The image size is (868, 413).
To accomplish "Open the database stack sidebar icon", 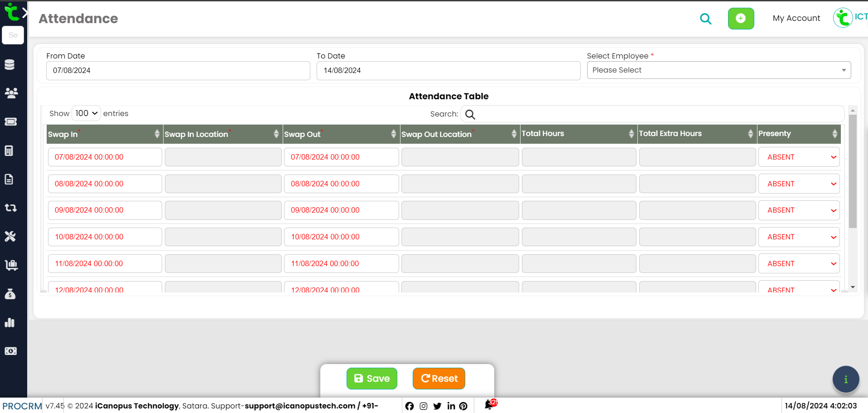I will point(10,64).
